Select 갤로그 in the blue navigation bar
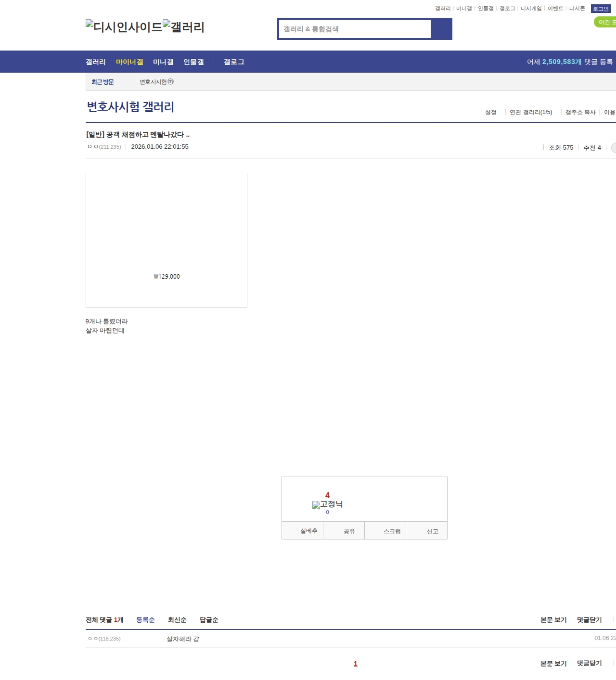Image resolution: width=616 pixels, height=680 pixels. (234, 62)
